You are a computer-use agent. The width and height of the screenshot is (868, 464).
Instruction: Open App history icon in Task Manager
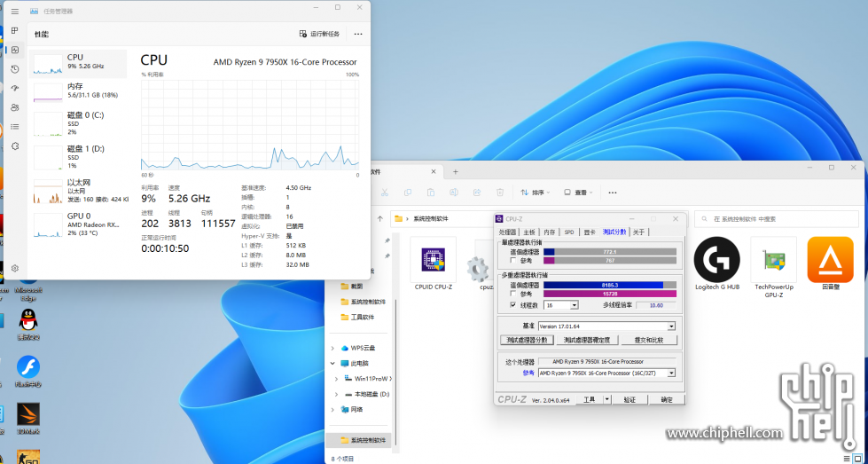pos(15,69)
